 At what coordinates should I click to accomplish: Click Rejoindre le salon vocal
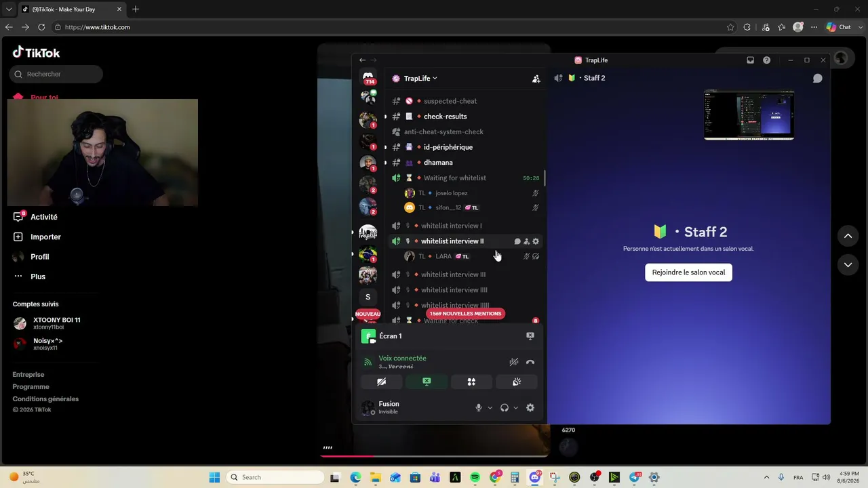(x=688, y=272)
